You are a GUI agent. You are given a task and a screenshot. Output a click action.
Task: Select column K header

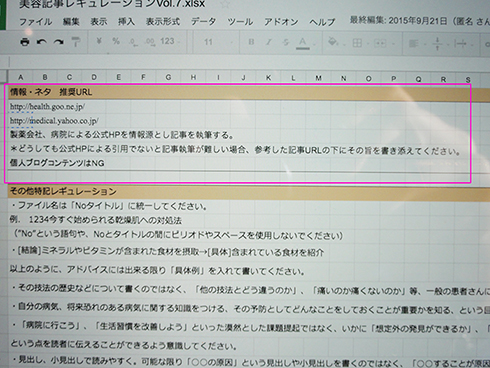coord(268,78)
